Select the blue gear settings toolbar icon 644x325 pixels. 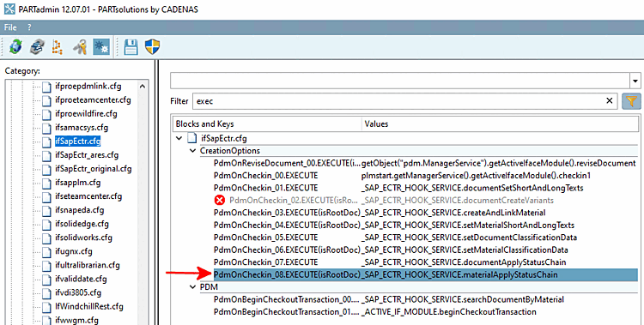101,47
